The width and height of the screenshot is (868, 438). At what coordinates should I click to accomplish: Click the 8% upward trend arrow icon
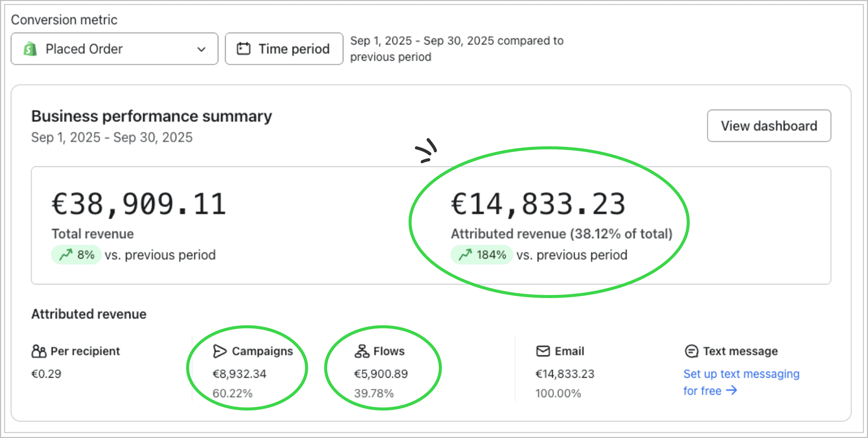(66, 255)
